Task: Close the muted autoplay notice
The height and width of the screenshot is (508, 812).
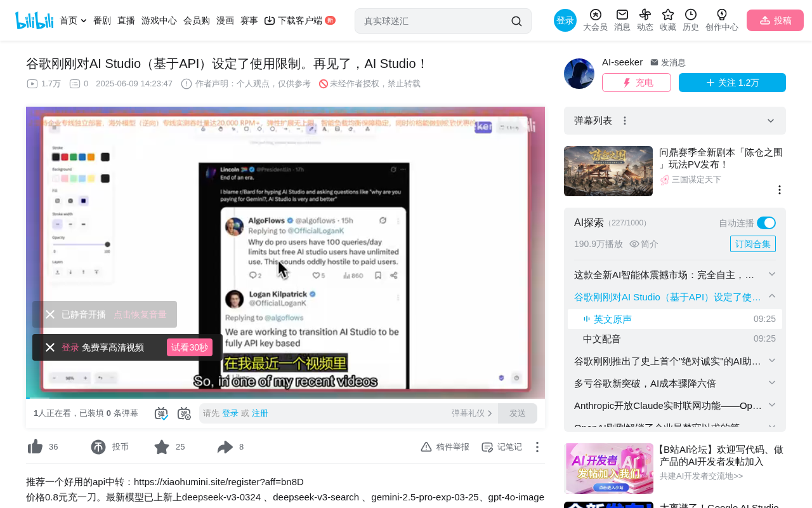Action: (50, 314)
